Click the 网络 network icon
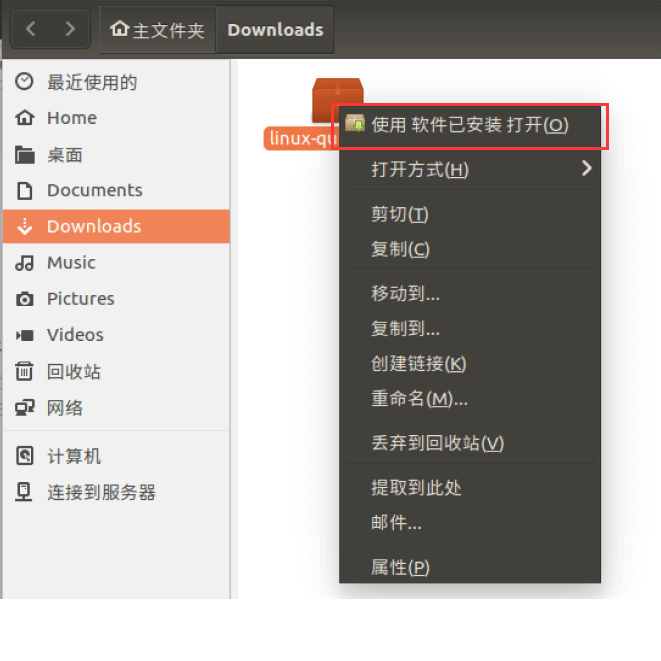 tap(24, 408)
